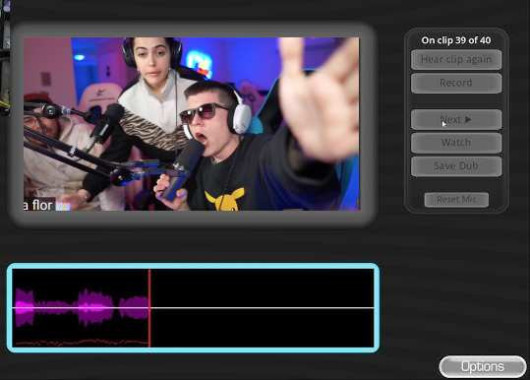Screen dimensions: 530x380
Task: Save the dub with Save Dub
Action: tap(456, 166)
